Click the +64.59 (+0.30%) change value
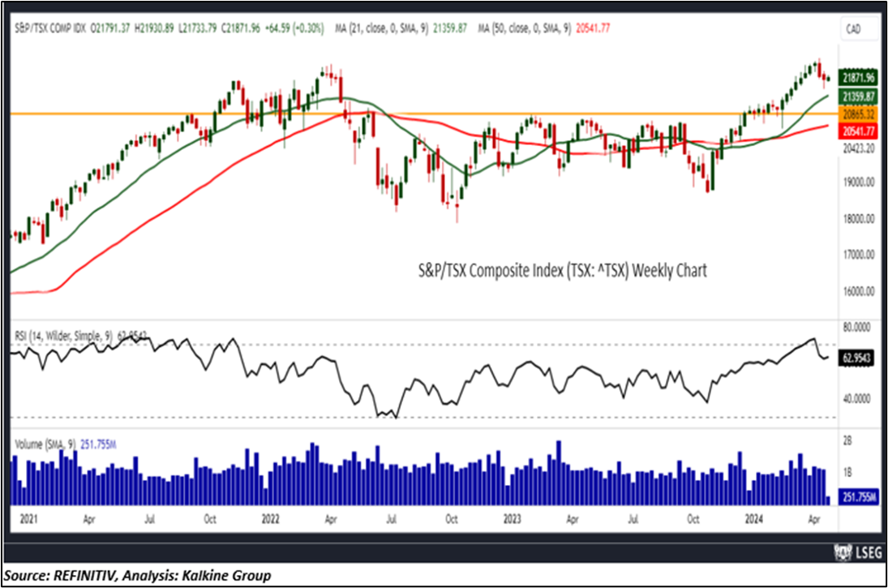888x588 pixels. [x=294, y=28]
